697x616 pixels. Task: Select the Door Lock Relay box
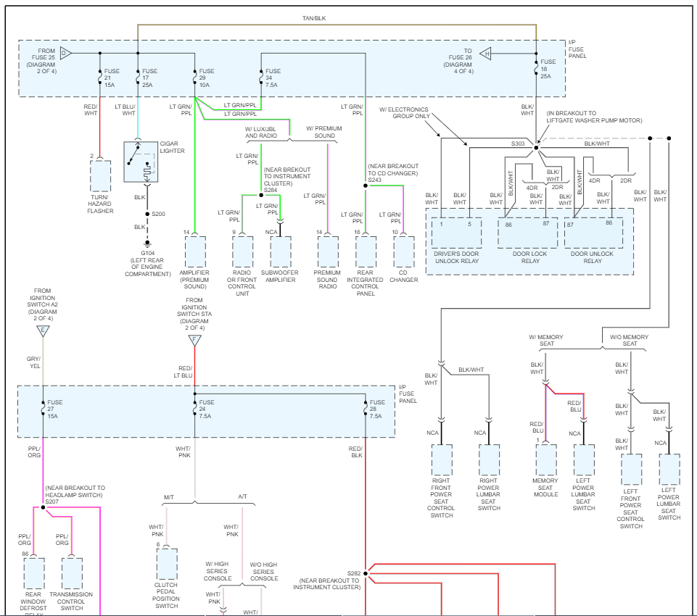(527, 233)
